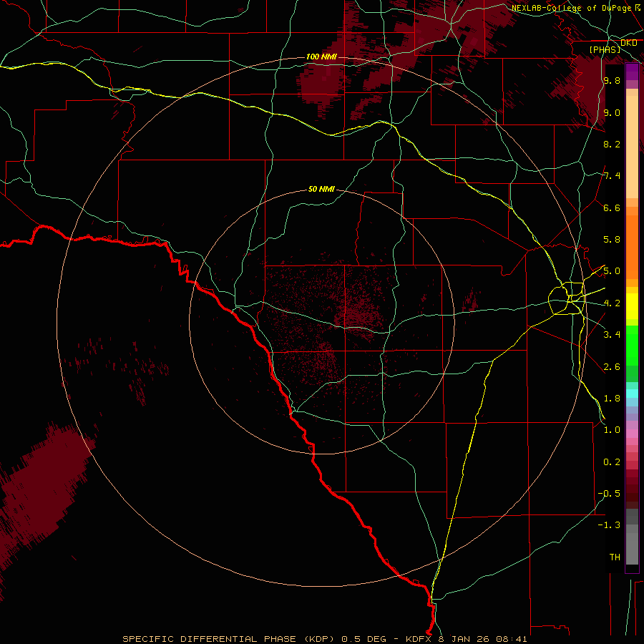Screen dimensions: 644x644
Task: Click the "8 JAN 26 08:41" timestamp
Action: [483, 639]
